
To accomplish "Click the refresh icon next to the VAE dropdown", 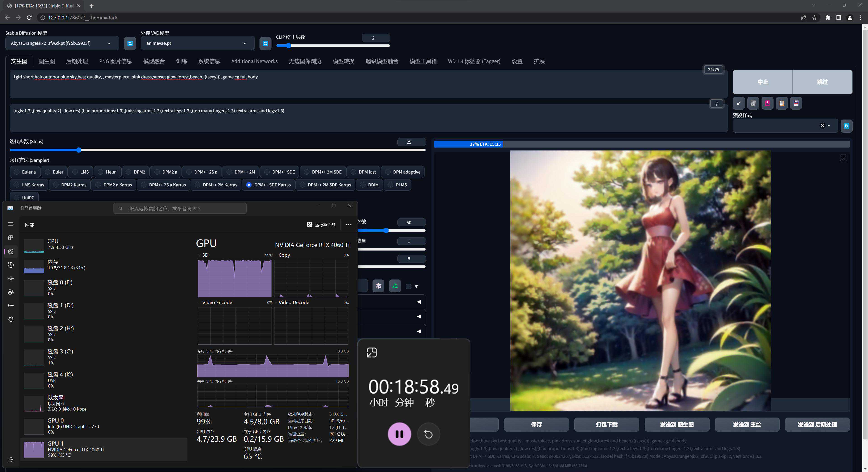I will [x=265, y=43].
